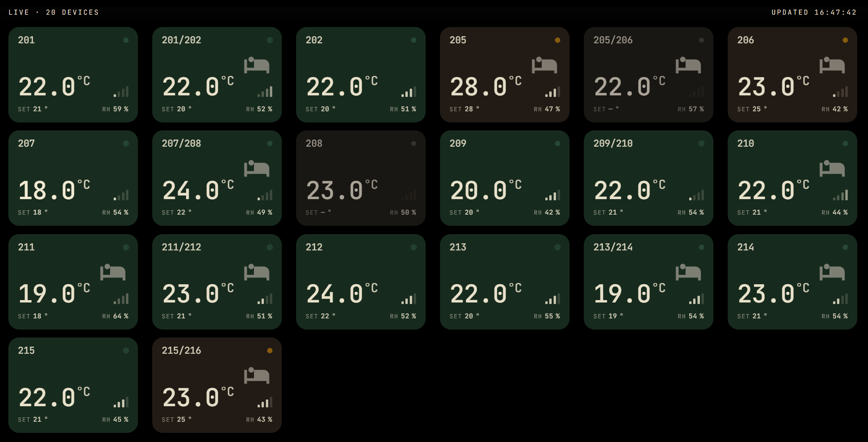Screen dimensions: 868x442
Task: Click the grey status dot on card 205/206
Action: tap(701, 40)
